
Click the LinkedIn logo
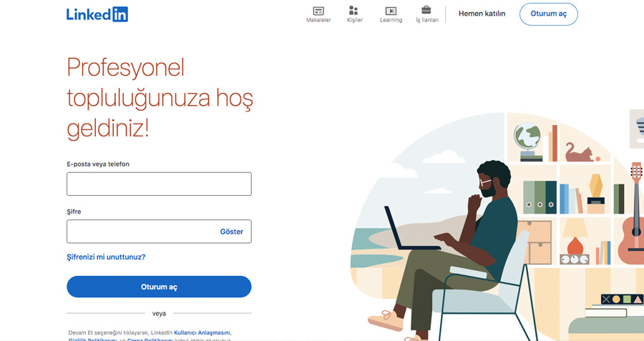[x=97, y=14]
